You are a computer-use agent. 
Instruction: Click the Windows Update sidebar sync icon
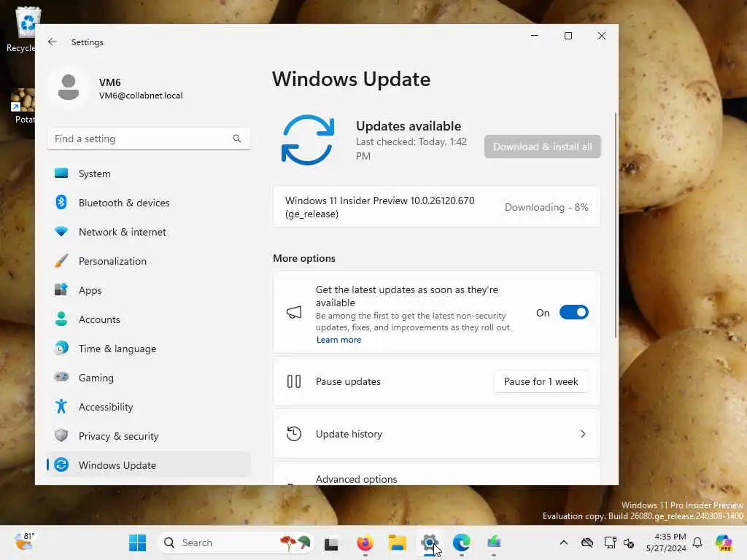point(61,464)
